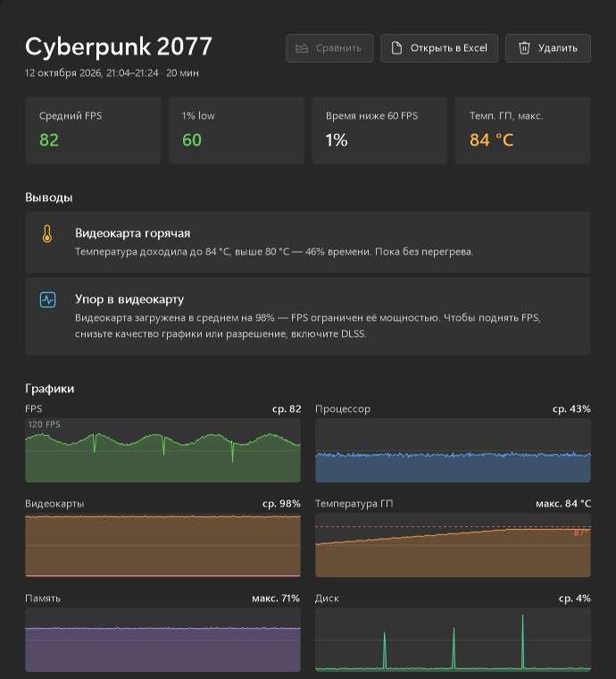Click the red 87° threshold label
The image size is (616, 679).
click(x=581, y=533)
